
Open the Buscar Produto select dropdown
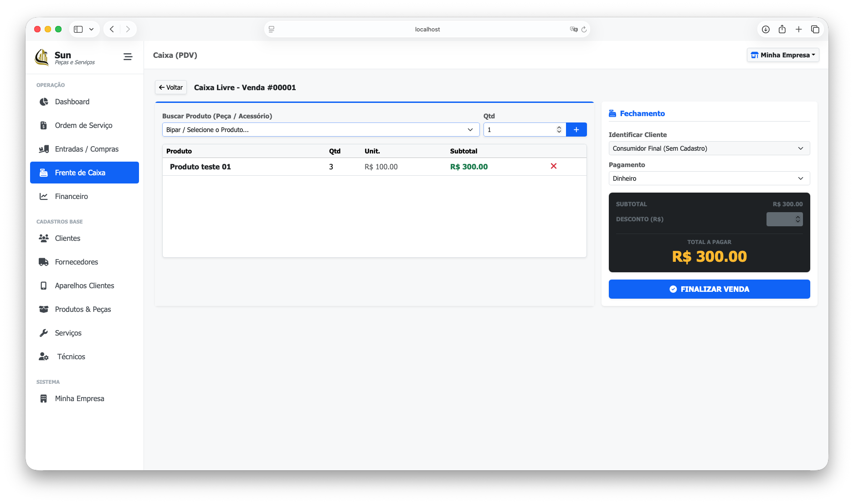click(320, 130)
